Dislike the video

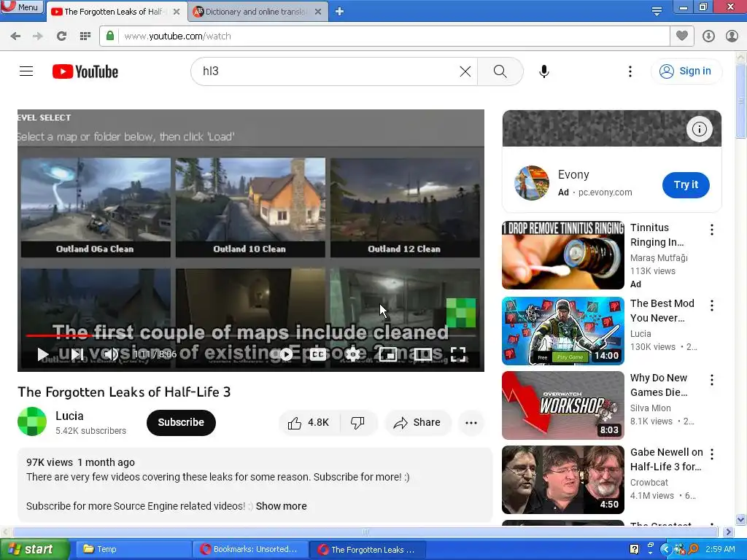point(357,422)
